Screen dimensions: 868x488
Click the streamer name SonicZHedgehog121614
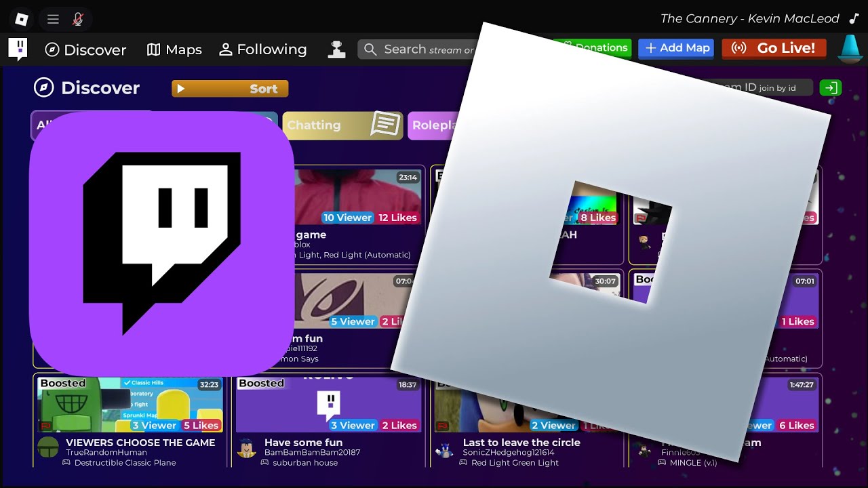click(509, 452)
